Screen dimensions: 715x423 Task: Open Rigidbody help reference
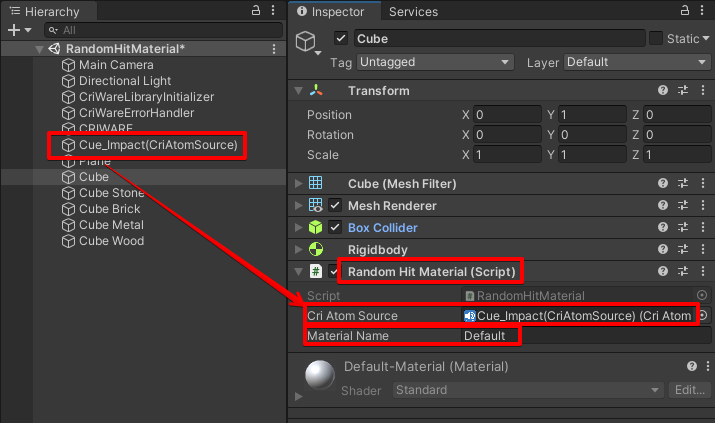point(663,249)
